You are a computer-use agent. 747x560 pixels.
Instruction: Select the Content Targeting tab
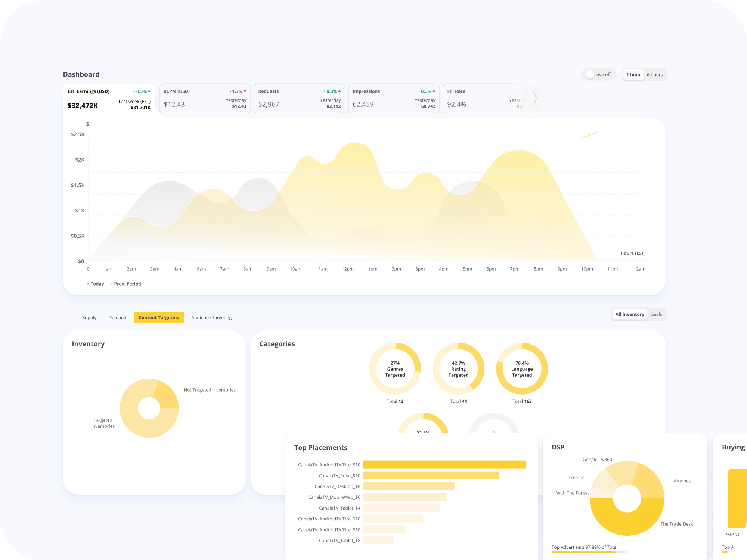[159, 318]
